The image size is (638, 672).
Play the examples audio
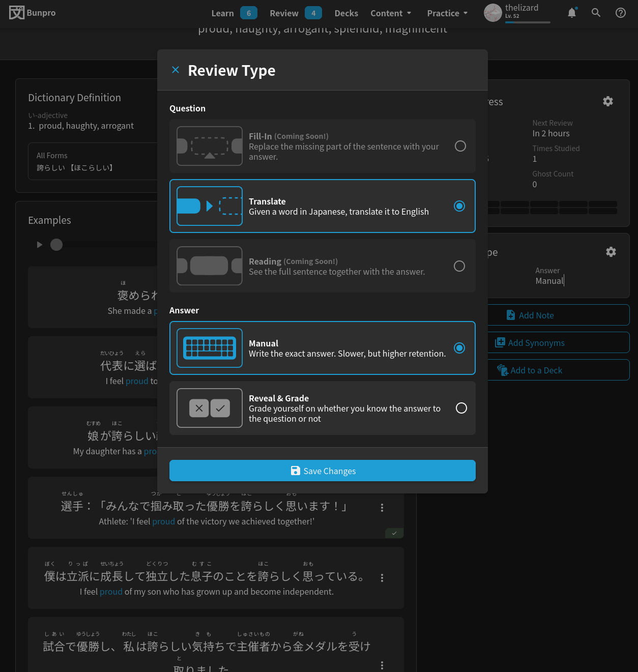coord(40,245)
